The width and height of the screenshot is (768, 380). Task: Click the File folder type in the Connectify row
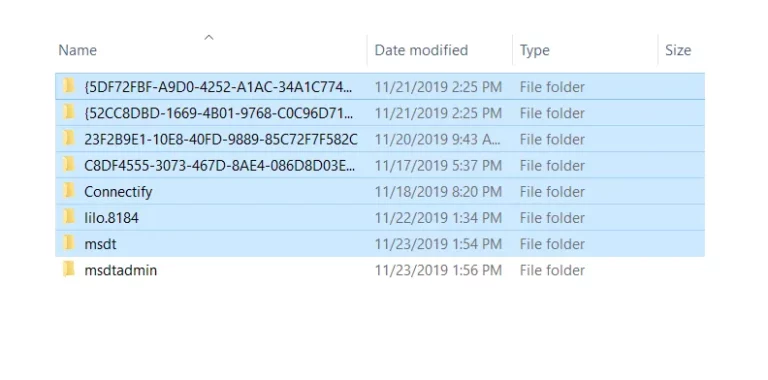[552, 191]
